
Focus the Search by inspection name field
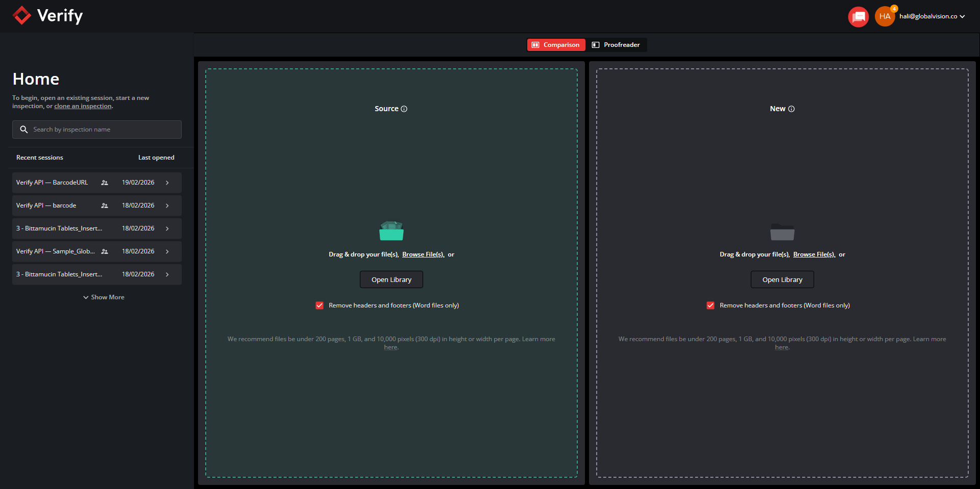97,130
